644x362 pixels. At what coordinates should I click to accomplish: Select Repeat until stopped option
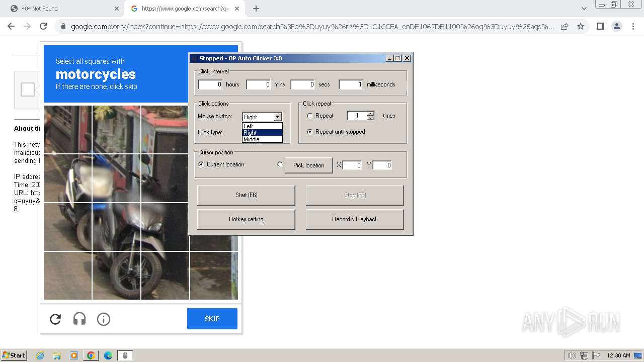[310, 132]
